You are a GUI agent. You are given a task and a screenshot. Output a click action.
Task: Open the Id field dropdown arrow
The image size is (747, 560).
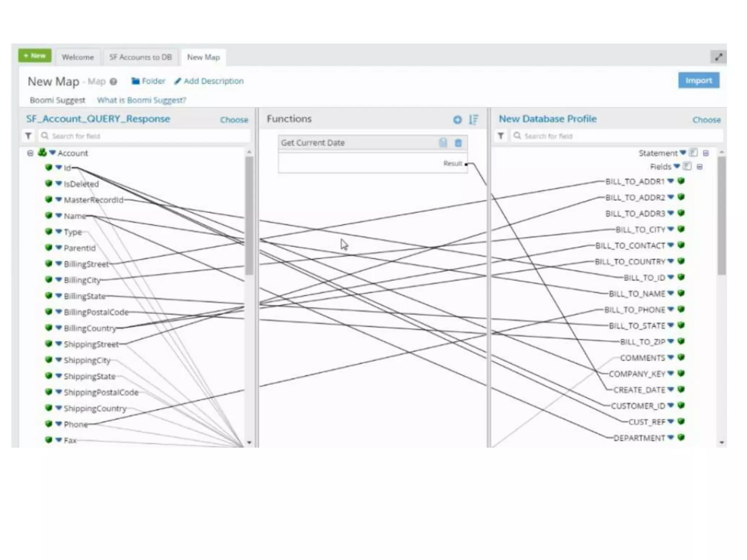coord(59,167)
